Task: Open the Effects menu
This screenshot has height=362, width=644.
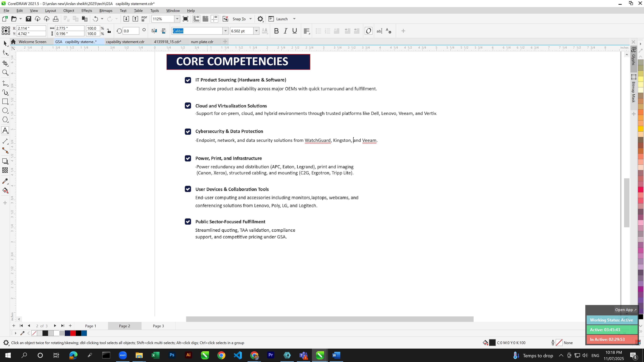Action: click(87, 11)
